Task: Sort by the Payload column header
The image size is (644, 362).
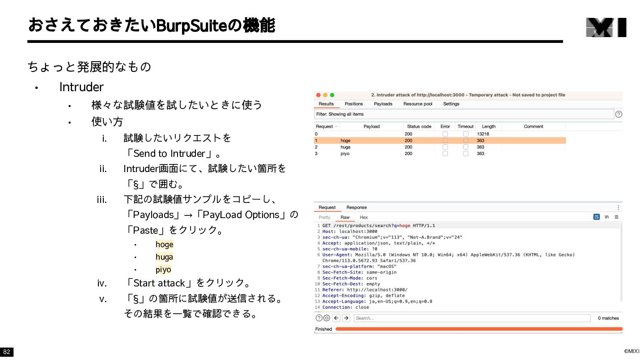Action: [371, 126]
